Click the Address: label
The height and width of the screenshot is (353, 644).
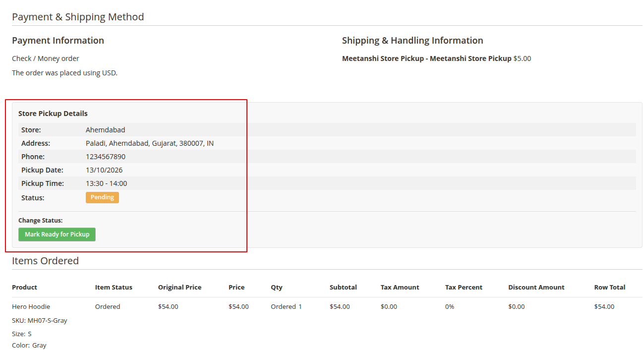click(36, 143)
